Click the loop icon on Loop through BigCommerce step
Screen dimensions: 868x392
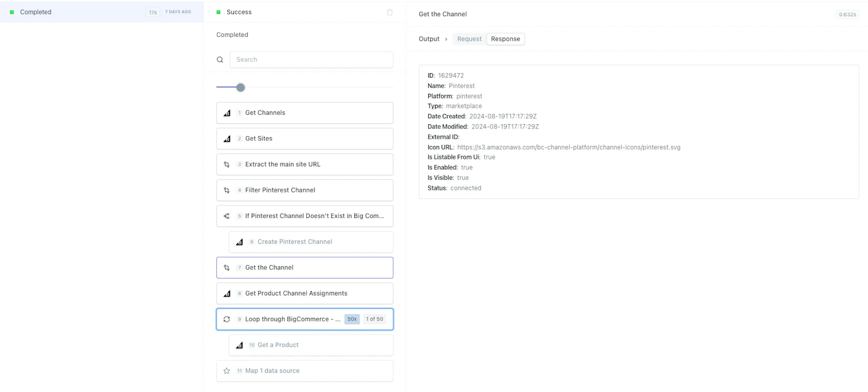227,319
